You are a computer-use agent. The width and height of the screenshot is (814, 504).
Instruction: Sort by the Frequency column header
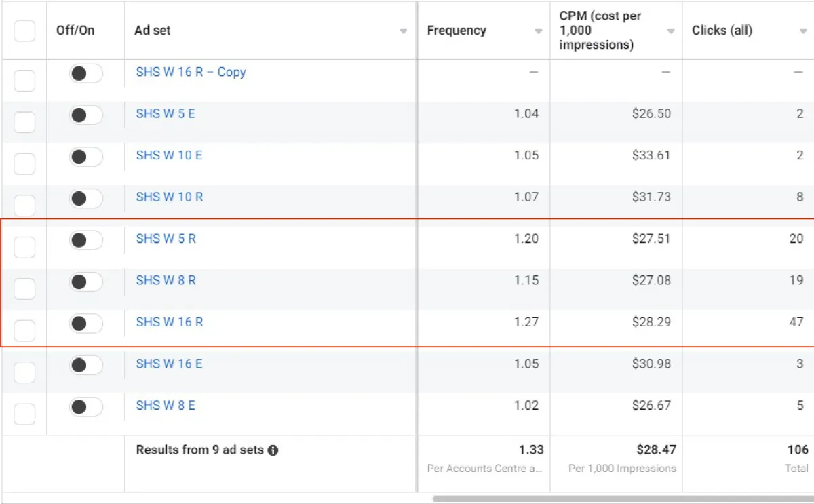(457, 31)
